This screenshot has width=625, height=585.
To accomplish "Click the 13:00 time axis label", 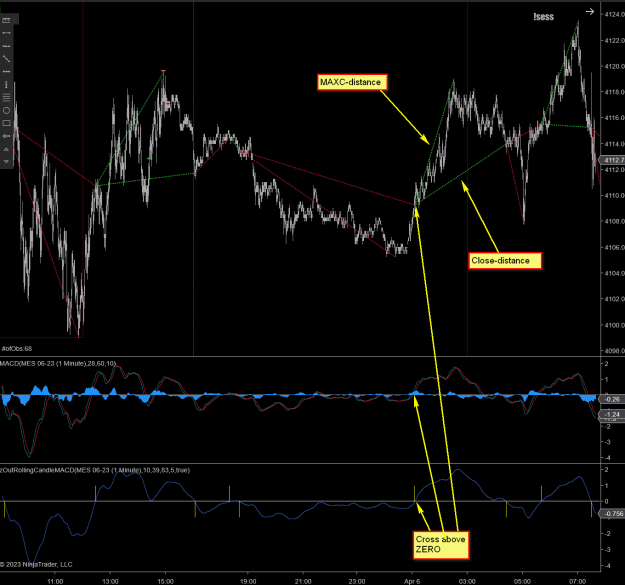I will [110, 581].
